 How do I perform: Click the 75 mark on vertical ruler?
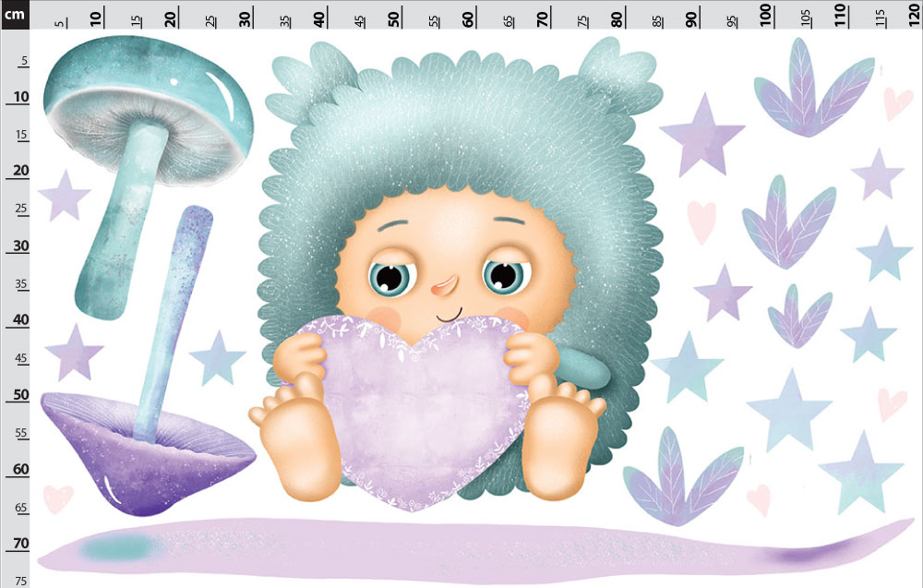point(20,581)
